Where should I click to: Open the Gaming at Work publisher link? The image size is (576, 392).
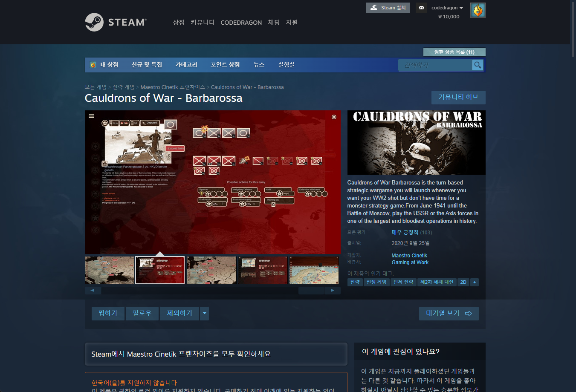410,262
